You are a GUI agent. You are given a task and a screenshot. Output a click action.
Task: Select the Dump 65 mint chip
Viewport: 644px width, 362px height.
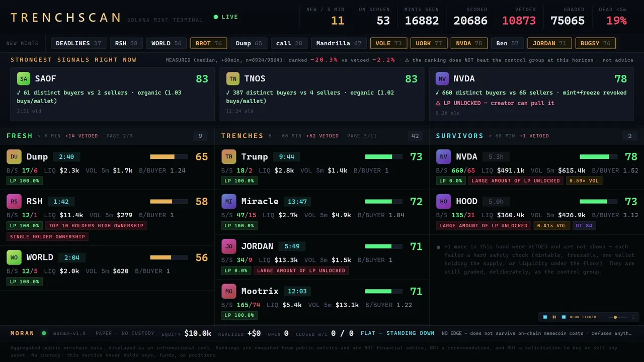click(x=249, y=43)
